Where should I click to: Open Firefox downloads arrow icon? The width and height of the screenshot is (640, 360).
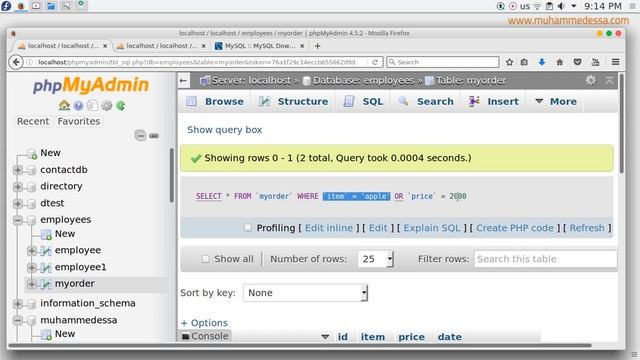point(542,62)
